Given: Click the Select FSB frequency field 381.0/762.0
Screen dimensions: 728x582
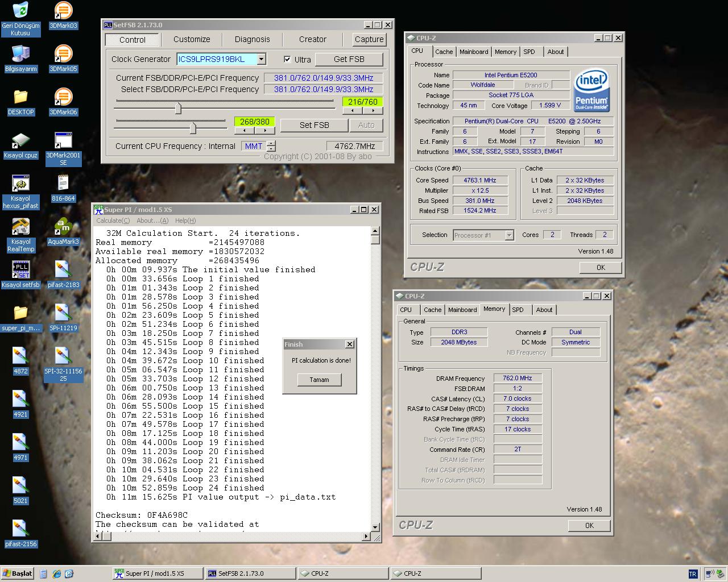Looking at the screenshot, I should tap(324, 89).
